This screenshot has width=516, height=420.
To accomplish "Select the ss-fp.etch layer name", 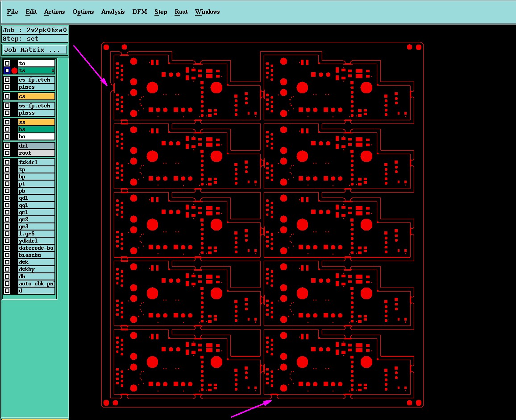I will [36, 106].
